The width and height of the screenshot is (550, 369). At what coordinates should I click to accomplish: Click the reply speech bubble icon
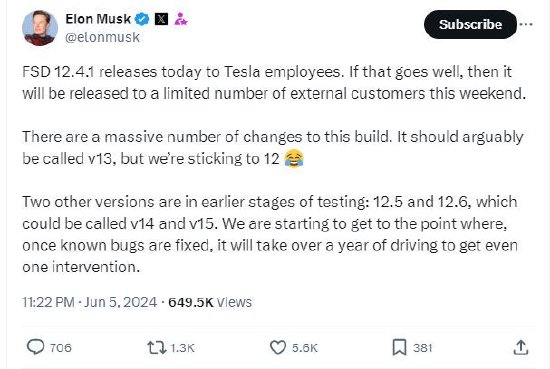coord(35,347)
